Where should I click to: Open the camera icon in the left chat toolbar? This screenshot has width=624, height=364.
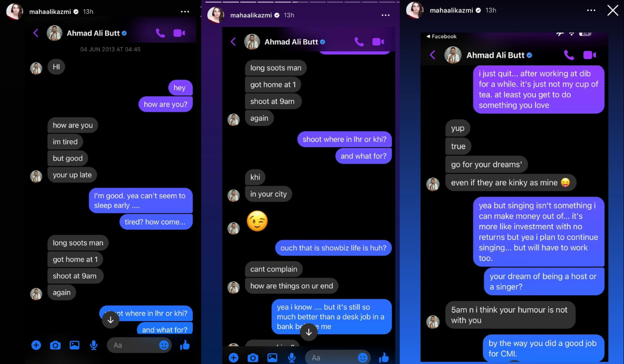point(55,345)
